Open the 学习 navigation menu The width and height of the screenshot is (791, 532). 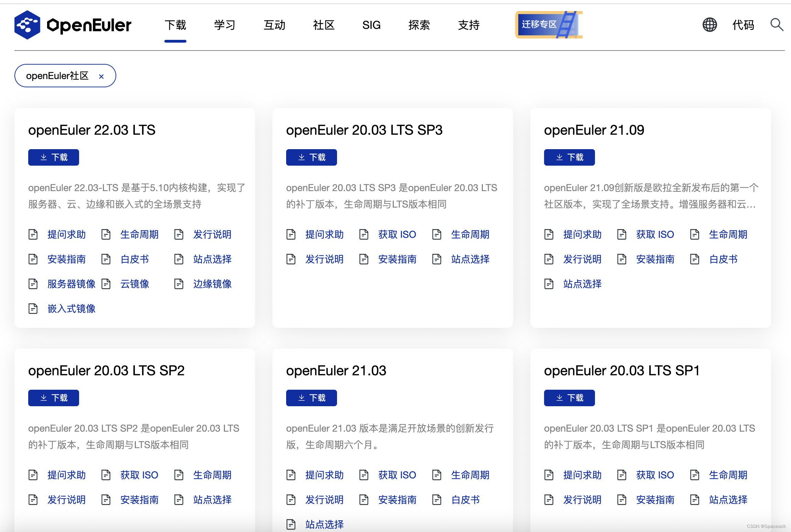point(225,25)
